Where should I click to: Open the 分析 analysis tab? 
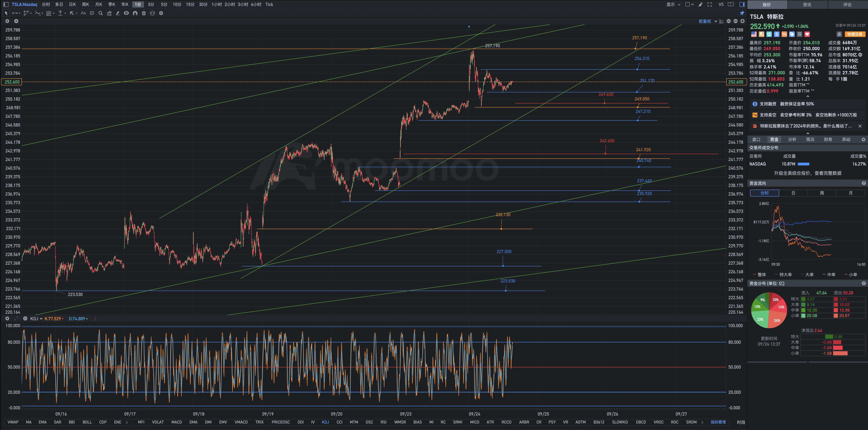click(x=792, y=139)
